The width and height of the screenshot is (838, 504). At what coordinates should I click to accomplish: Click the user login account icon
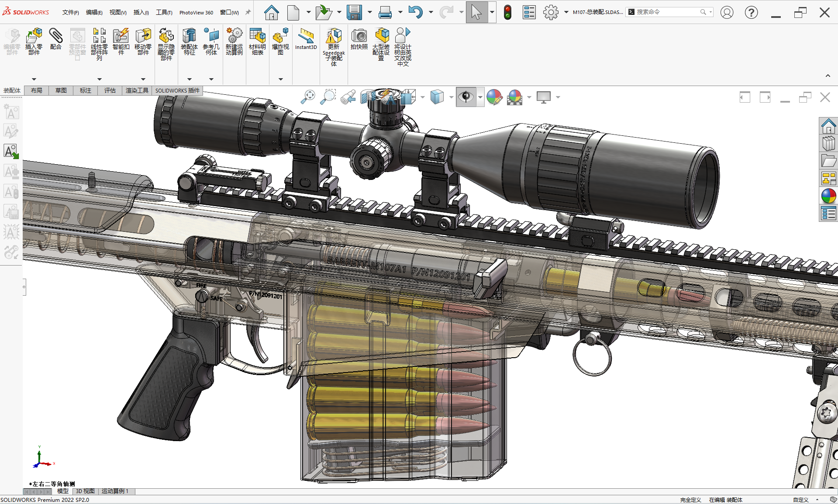pos(727,12)
